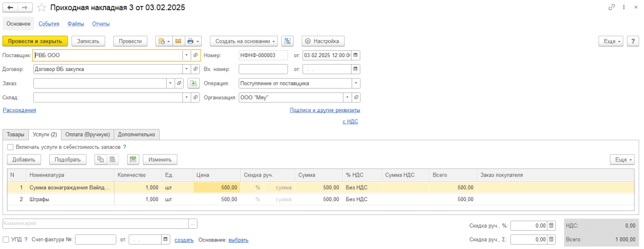Open help with the ? button
The height and width of the screenshot is (249, 644).
point(633,41)
